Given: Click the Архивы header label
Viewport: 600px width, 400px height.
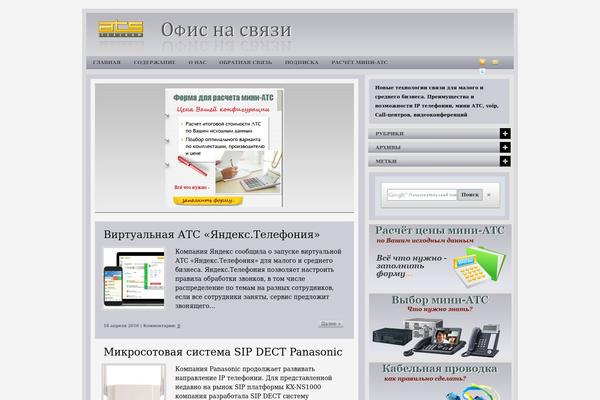Looking at the screenshot, I should tap(388, 147).
